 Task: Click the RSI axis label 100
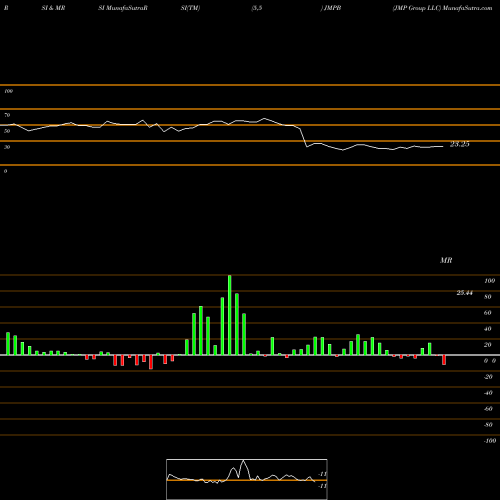(x=8, y=91)
